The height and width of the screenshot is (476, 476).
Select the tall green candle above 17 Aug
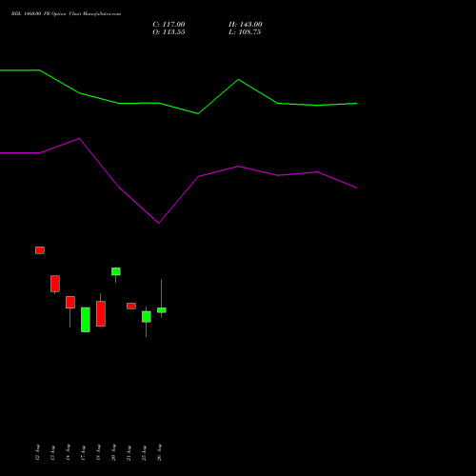86,320
